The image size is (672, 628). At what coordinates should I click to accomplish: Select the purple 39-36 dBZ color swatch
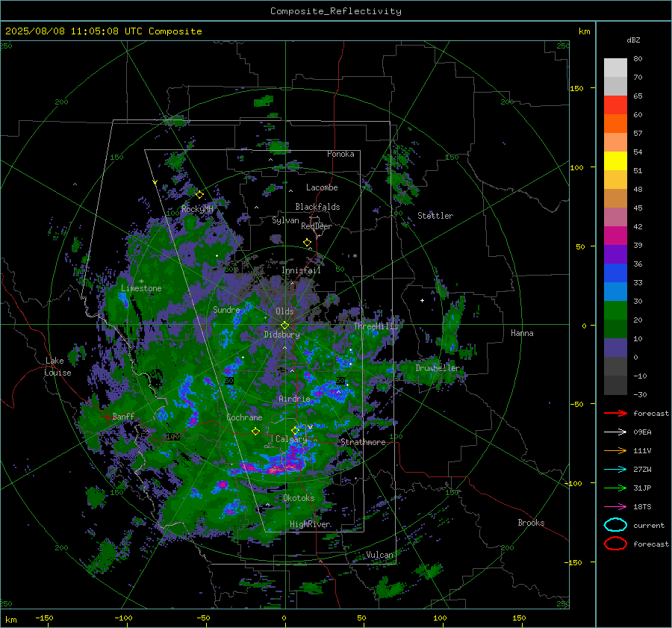615,255
